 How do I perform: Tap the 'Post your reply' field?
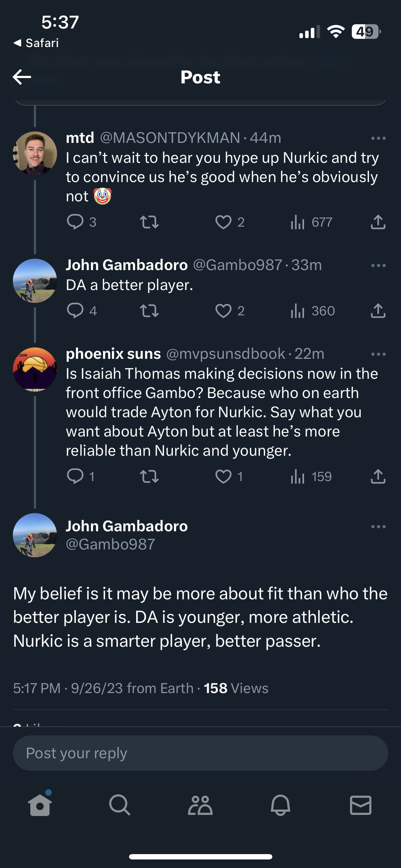[x=200, y=753]
